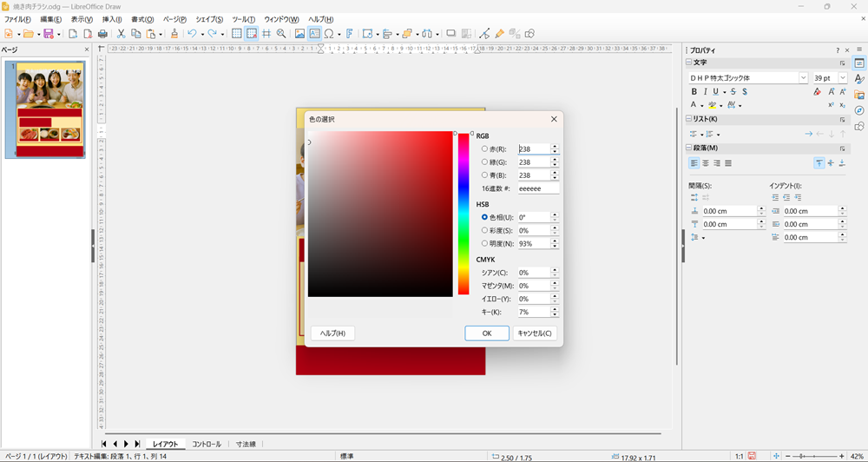Viewport: 868px width, 462px height.
Task: Open the ファイル(F) menu
Action: 17,19
